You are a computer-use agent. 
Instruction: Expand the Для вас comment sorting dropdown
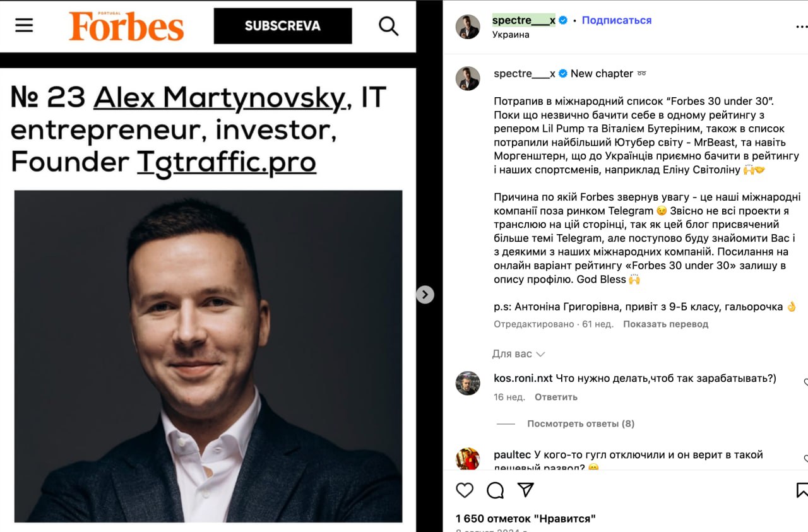518,354
